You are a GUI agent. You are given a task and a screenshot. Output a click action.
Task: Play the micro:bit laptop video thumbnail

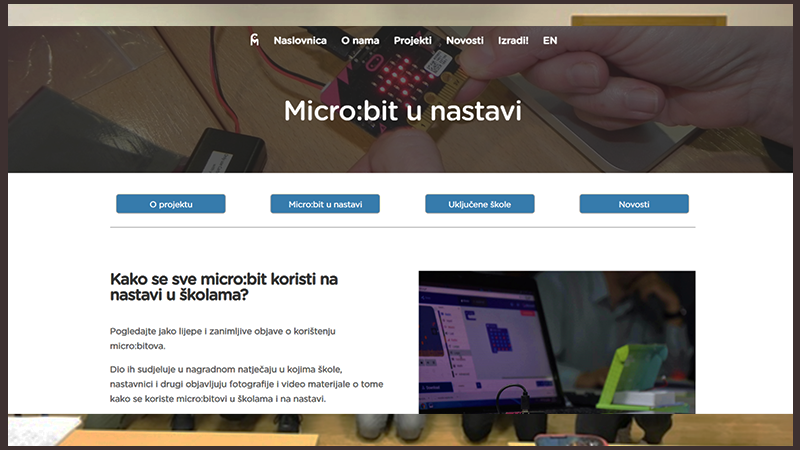pyautogui.click(x=556, y=341)
